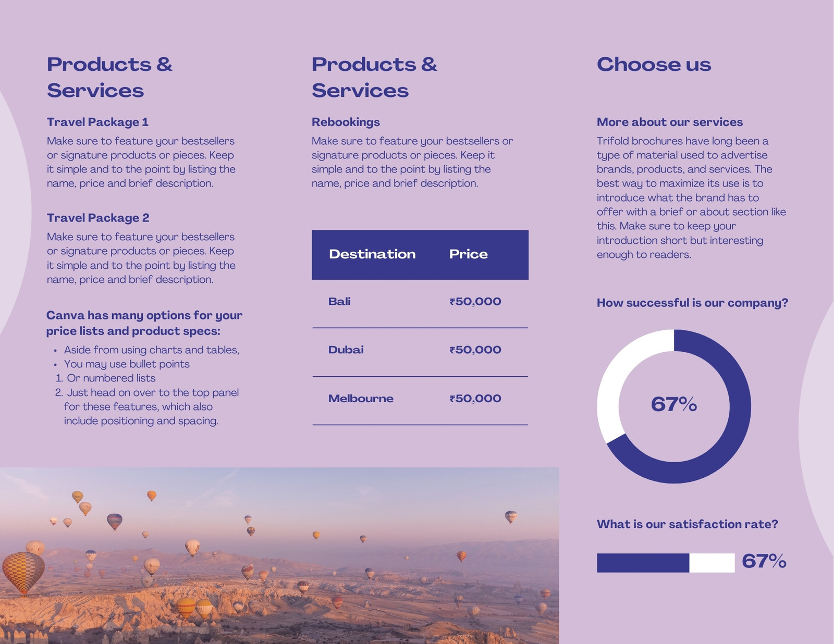Click the large checkered balloon in photo
This screenshot has height=644, width=834.
pos(23,573)
